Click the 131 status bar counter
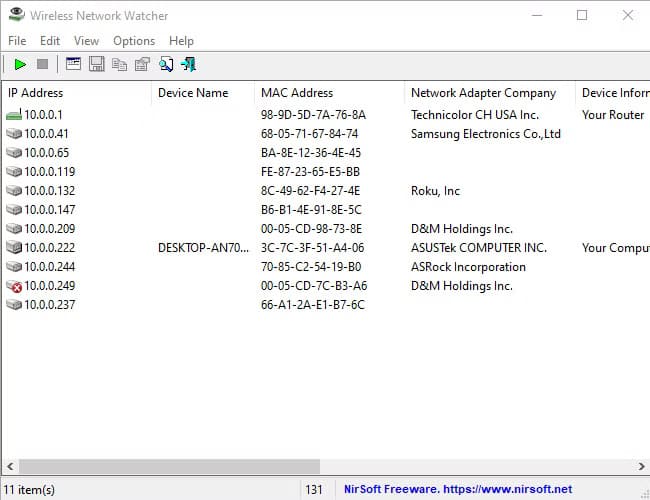 click(x=314, y=490)
